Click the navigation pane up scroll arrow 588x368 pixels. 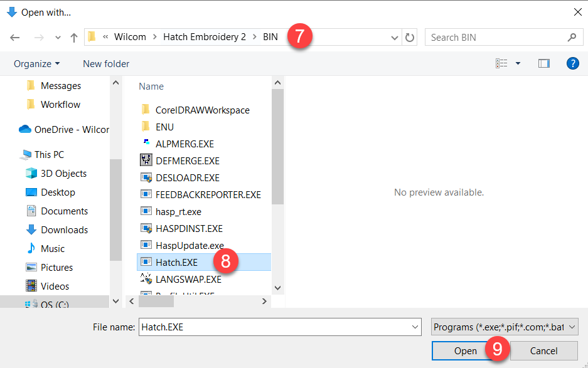click(115, 83)
